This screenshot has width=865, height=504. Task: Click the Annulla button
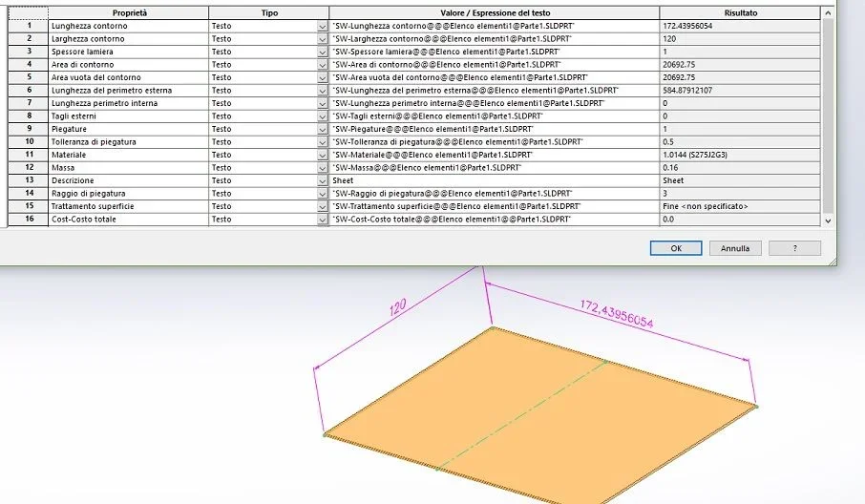click(735, 248)
